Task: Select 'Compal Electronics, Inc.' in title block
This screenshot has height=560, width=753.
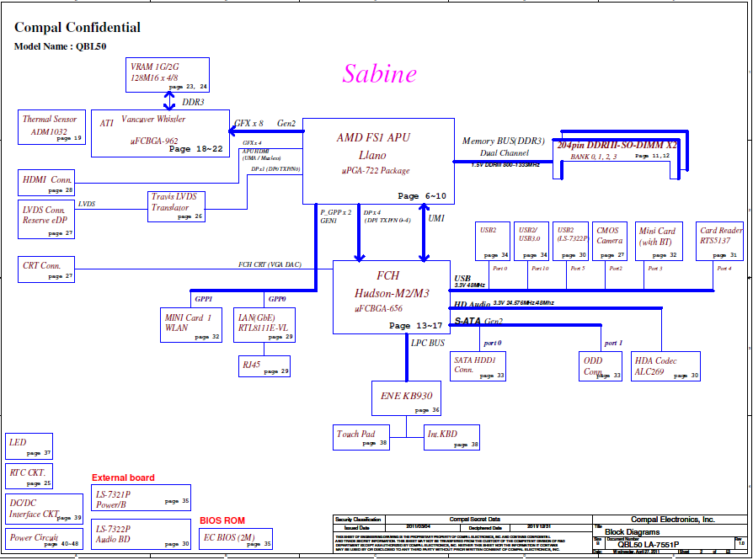Action: point(673,520)
